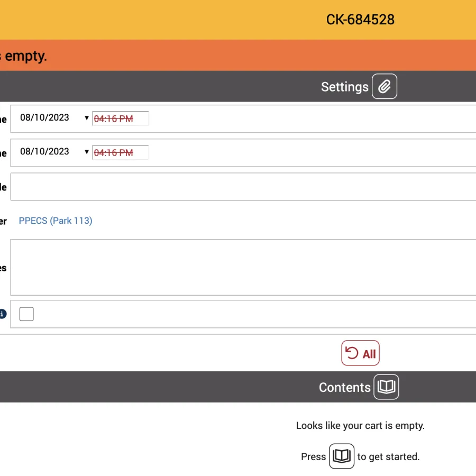Select the Contents section header label

(344, 387)
